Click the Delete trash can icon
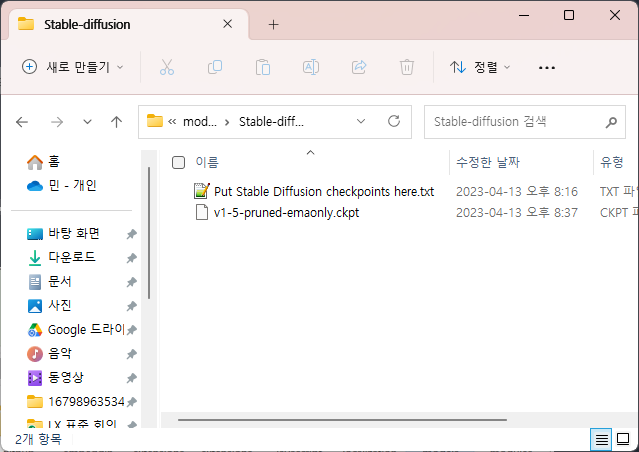Viewport: 639px width, 452px height. 407,67
